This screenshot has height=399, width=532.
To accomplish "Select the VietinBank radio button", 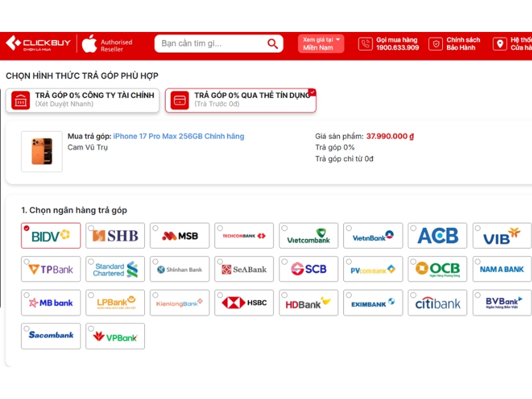I will [348, 228].
